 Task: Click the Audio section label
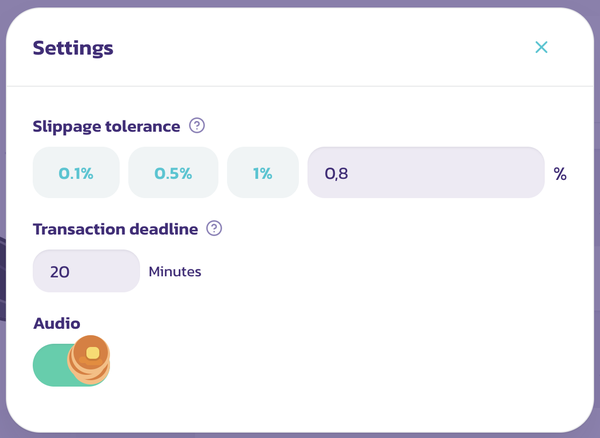point(57,324)
